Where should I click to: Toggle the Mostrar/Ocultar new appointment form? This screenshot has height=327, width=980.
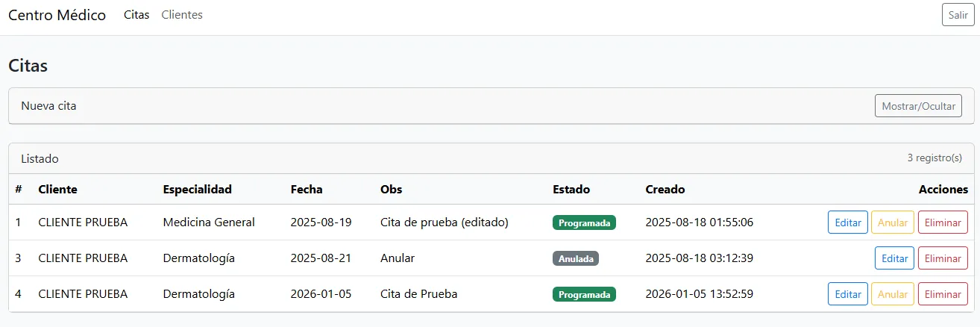pos(918,106)
